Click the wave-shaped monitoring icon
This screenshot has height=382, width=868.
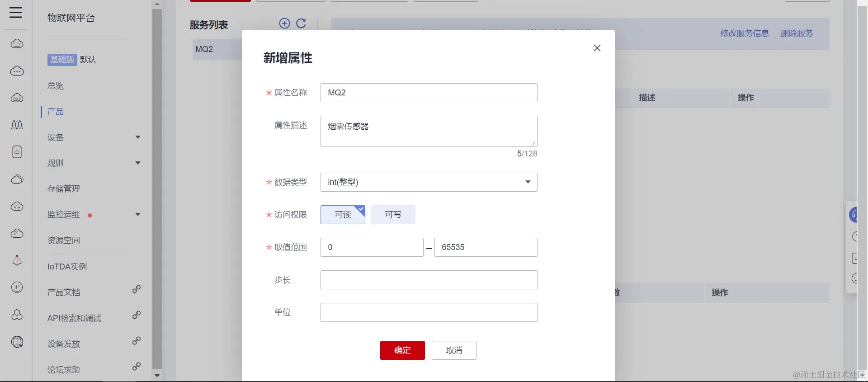pyautogui.click(x=17, y=125)
